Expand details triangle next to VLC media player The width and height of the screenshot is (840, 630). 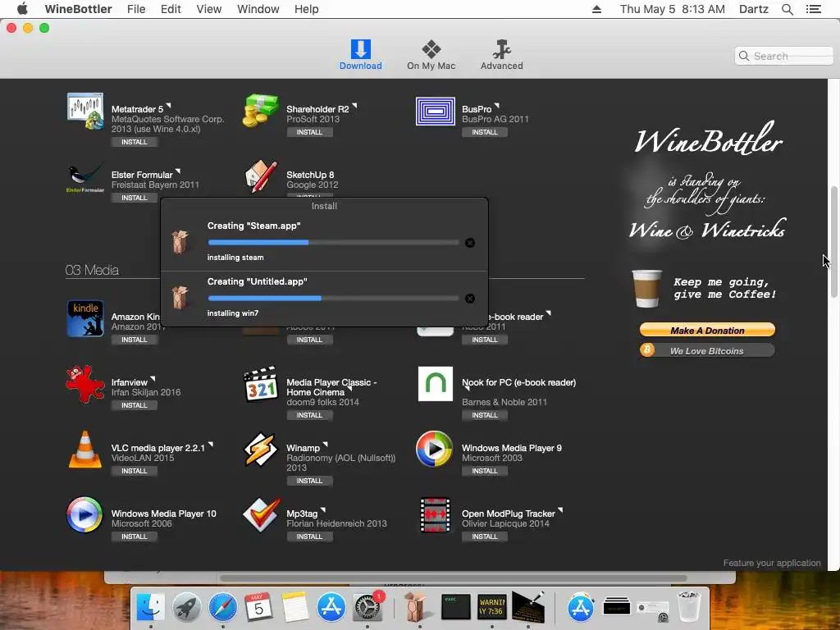[x=211, y=445]
